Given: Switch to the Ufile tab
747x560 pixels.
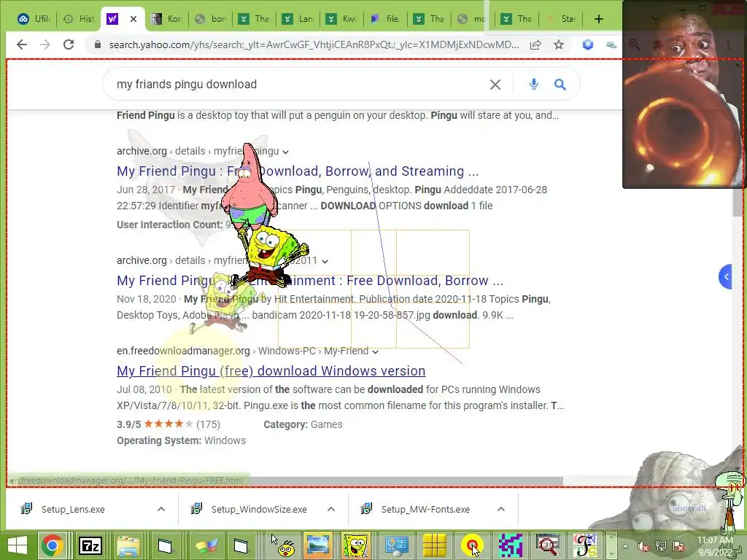Looking at the screenshot, I should point(34,19).
